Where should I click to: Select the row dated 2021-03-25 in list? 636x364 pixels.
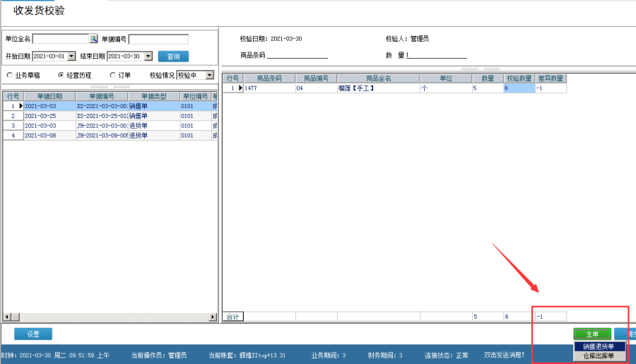click(49, 115)
